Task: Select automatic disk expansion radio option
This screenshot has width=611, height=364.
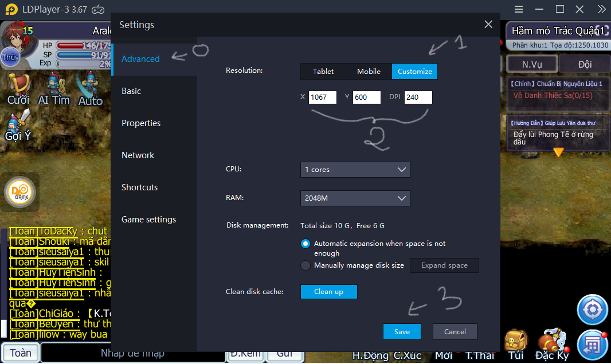Action: pyautogui.click(x=305, y=244)
